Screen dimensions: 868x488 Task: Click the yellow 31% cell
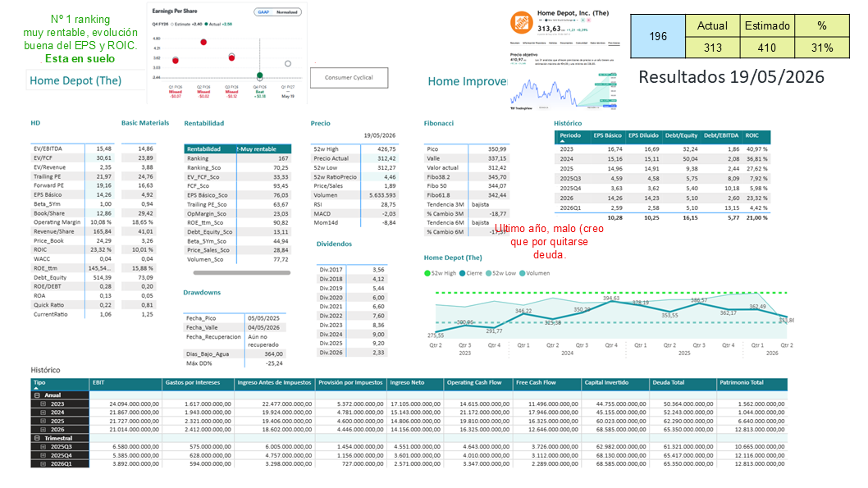coord(822,48)
